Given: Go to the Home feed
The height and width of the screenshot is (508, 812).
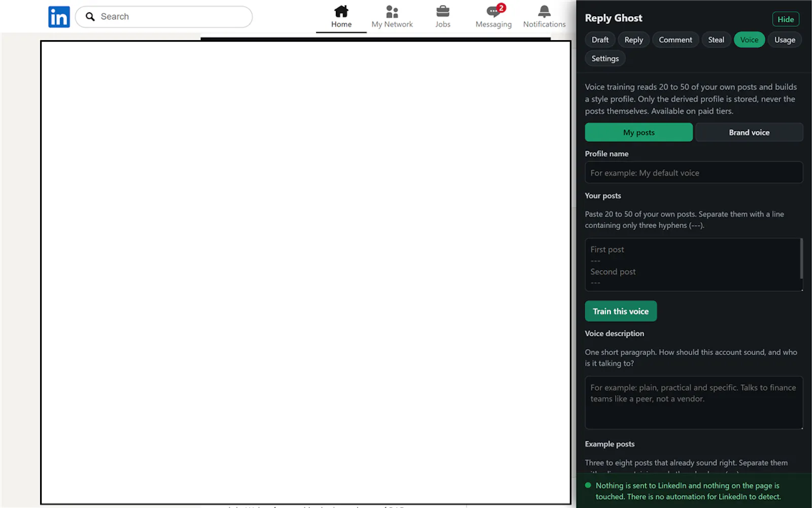Looking at the screenshot, I should (341, 17).
